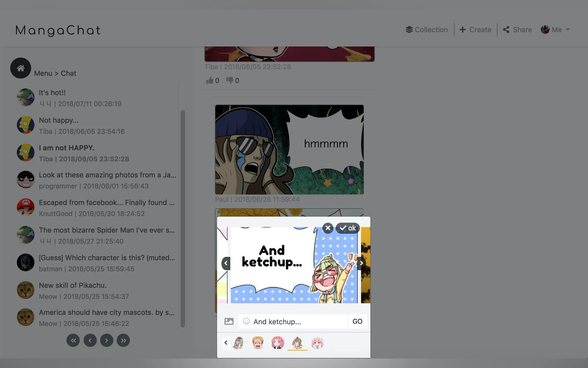Confirm panel with ok button
The image size is (588, 368).
pyautogui.click(x=348, y=228)
